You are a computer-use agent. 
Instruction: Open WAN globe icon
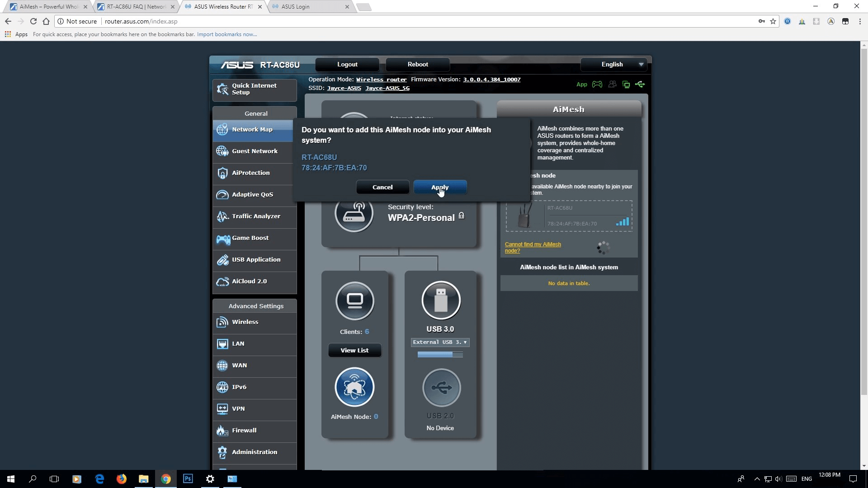pyautogui.click(x=222, y=366)
